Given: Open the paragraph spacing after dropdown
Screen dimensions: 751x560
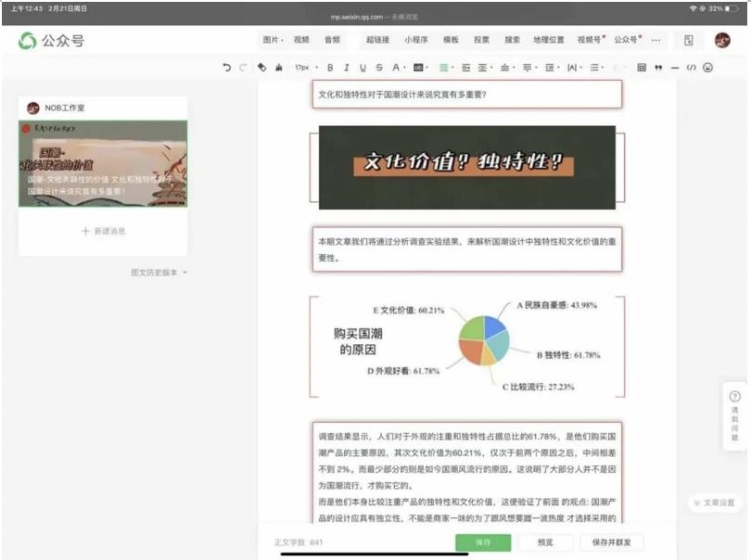Looking at the screenshot, I should (x=529, y=68).
